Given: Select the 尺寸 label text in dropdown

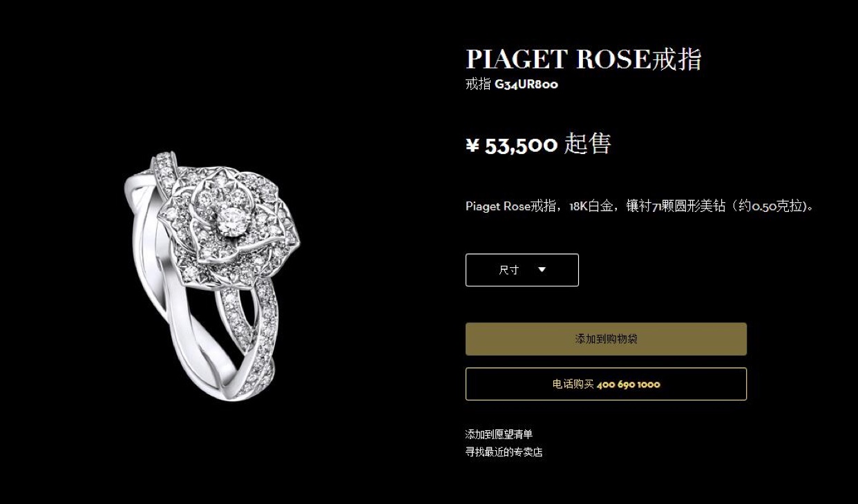Looking at the screenshot, I should [x=509, y=270].
